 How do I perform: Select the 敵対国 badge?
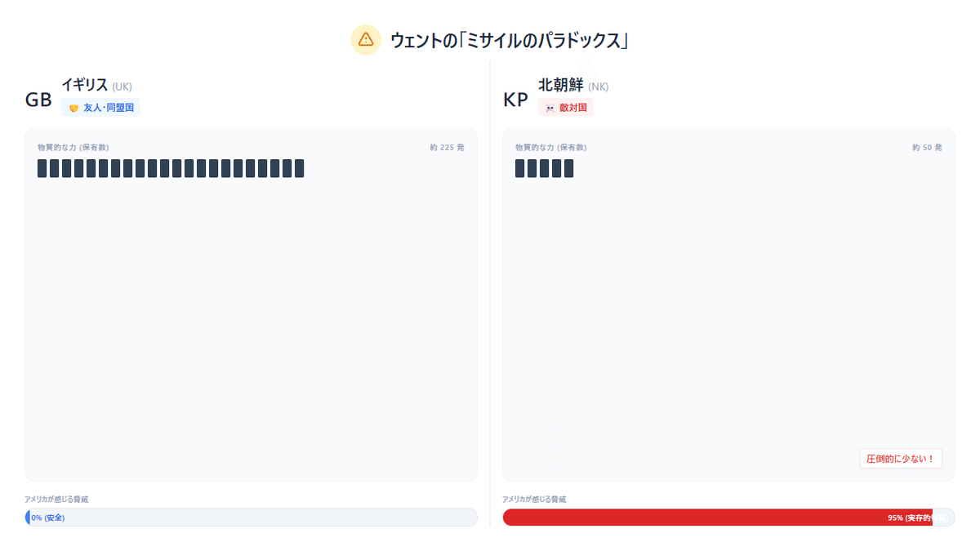[x=566, y=108]
